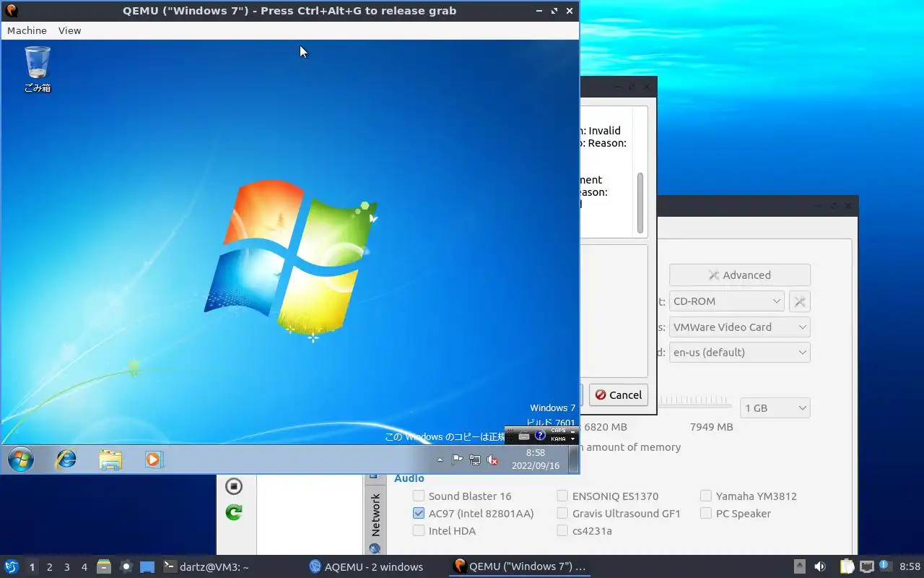Click the IME keyboard pad icon
Image resolution: width=924 pixels, height=578 pixels.
pyautogui.click(x=524, y=436)
